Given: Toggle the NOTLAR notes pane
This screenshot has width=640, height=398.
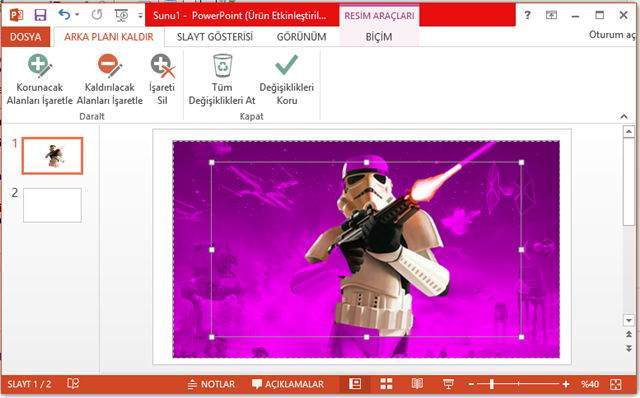Looking at the screenshot, I should [211, 384].
